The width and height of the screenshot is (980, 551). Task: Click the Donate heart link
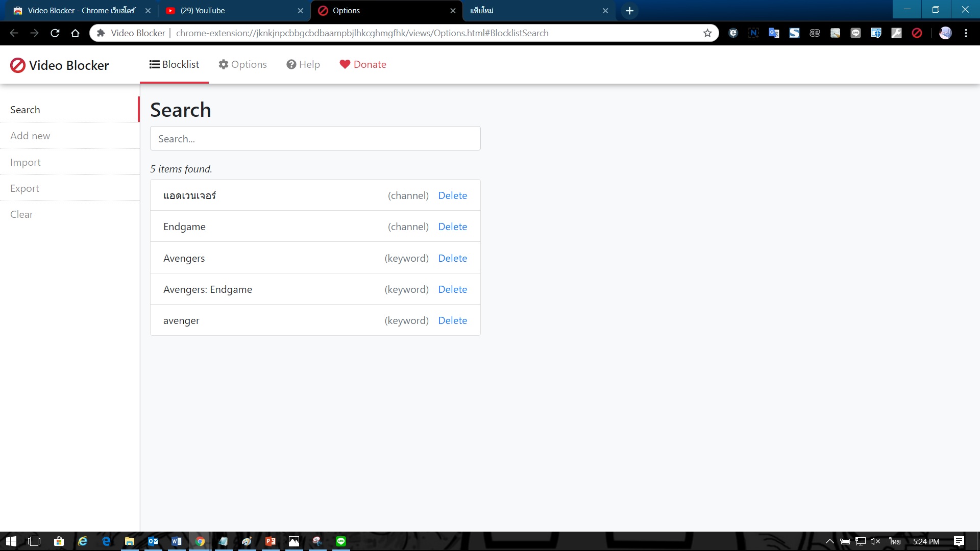[363, 64]
